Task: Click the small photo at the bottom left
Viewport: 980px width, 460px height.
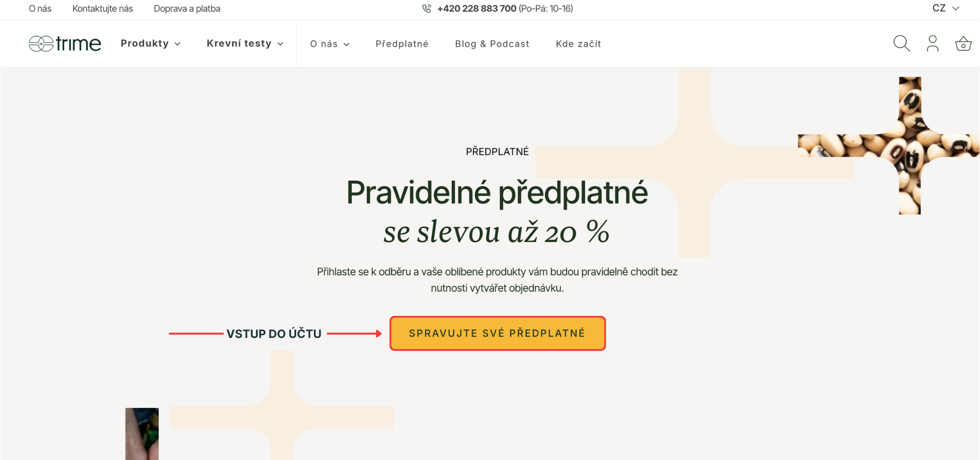Action: (x=142, y=434)
